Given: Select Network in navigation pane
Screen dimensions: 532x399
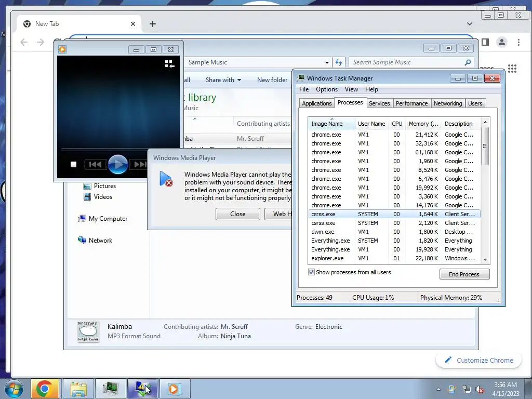Looking at the screenshot, I should coord(95,240).
